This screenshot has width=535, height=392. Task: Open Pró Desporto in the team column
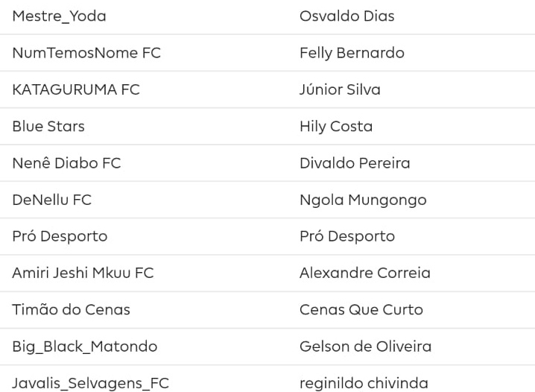coord(60,236)
